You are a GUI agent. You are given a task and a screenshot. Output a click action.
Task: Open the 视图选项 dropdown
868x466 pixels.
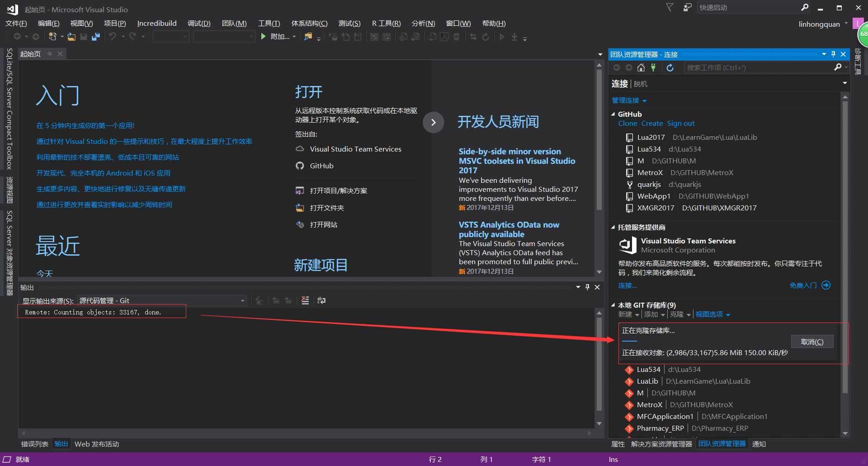(712, 314)
